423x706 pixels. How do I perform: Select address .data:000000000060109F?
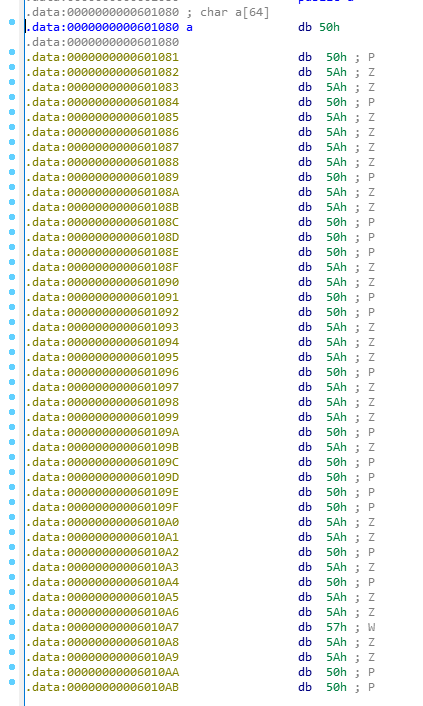point(102,507)
